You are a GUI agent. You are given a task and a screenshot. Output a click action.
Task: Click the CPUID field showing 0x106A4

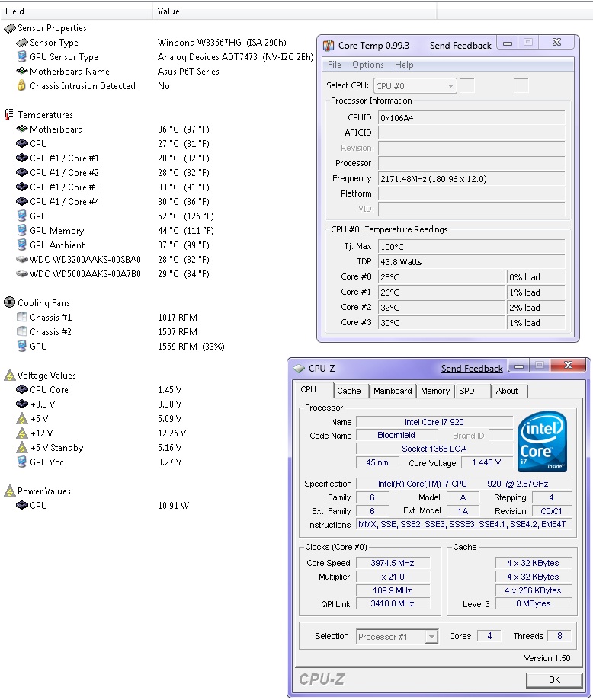[x=472, y=118]
